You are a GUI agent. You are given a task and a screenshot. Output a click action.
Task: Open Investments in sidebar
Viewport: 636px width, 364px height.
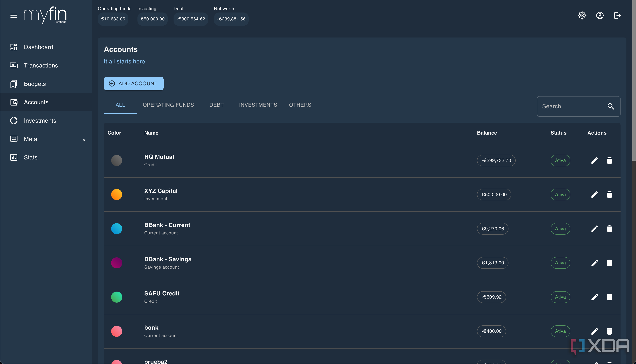46,120
